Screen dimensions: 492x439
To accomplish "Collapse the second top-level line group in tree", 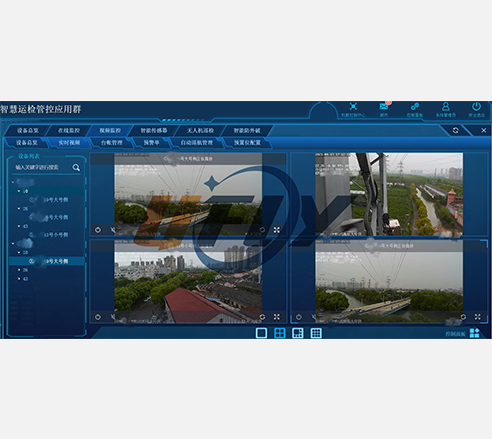I will coord(13,243).
